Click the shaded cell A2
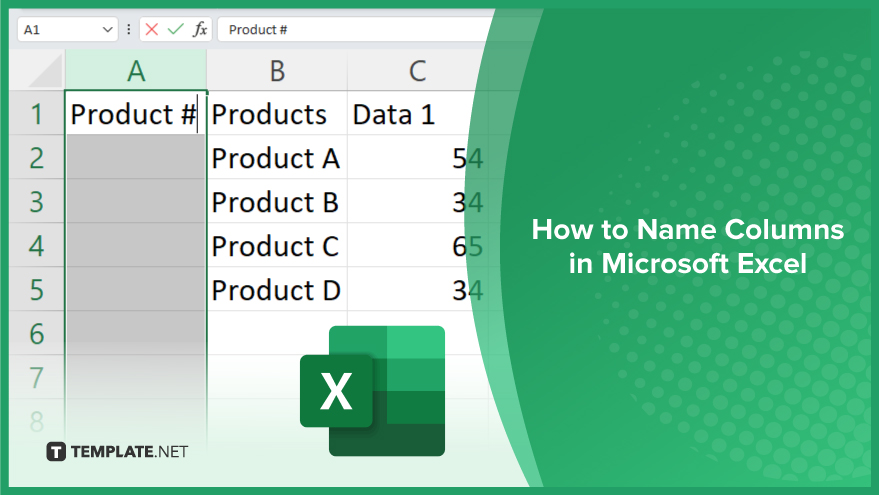 point(136,158)
